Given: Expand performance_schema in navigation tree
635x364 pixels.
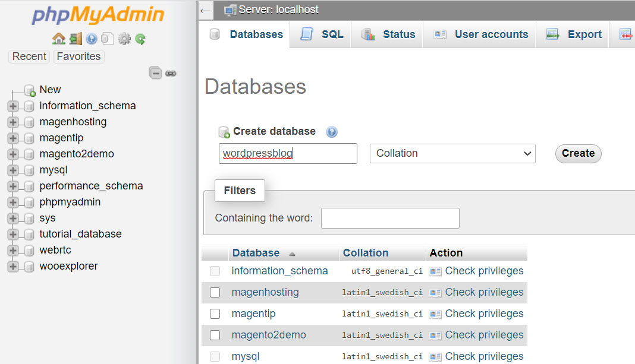Looking at the screenshot, I should [x=13, y=186].
